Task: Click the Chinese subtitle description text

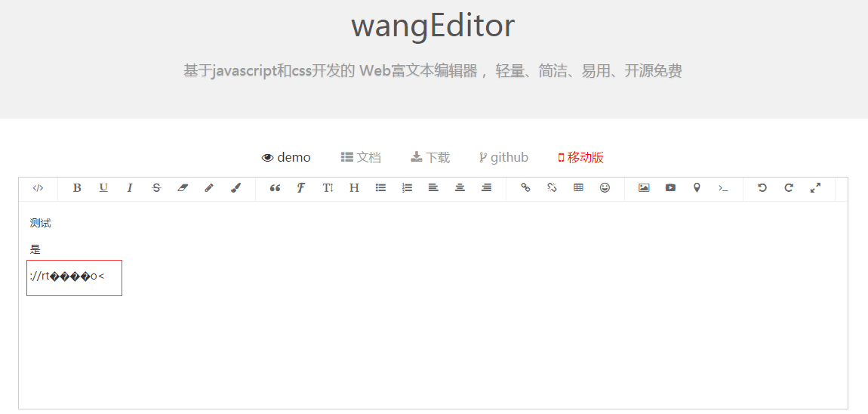Action: [x=433, y=71]
